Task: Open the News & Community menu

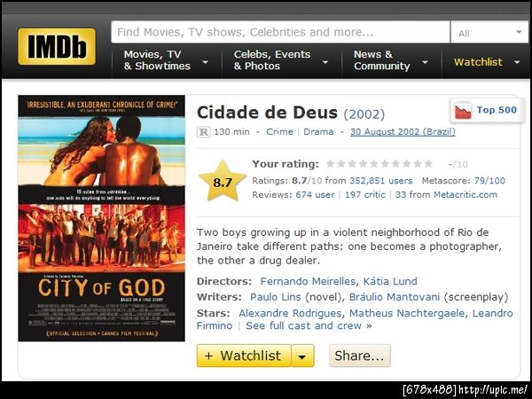Action: [x=391, y=60]
